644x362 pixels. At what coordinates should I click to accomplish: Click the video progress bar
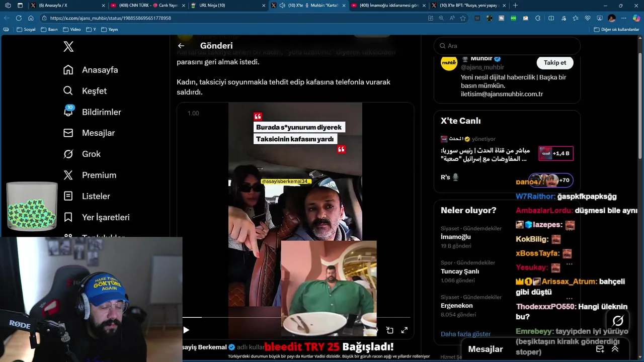[296, 318]
